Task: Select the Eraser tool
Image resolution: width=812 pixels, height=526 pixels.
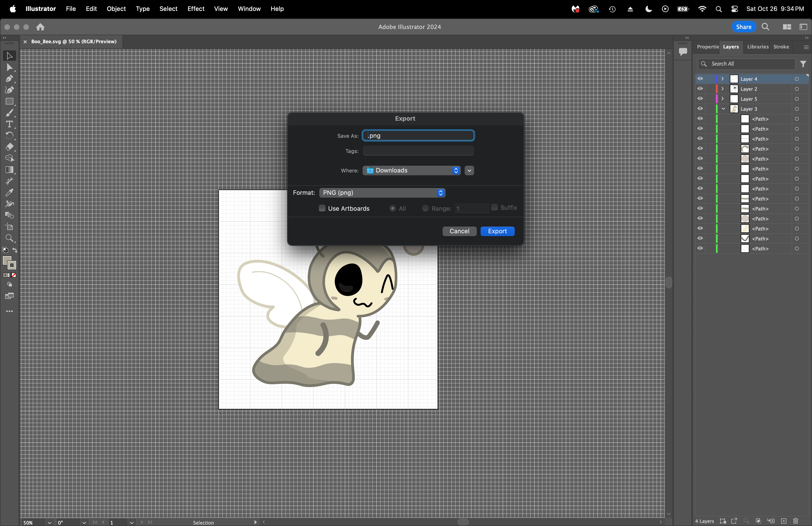Action: (x=9, y=147)
